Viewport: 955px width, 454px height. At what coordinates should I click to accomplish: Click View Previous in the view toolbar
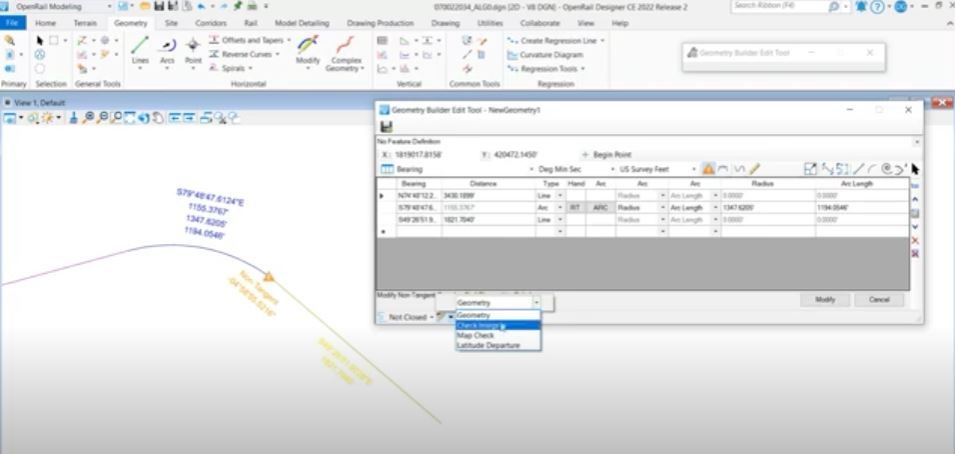(174, 118)
